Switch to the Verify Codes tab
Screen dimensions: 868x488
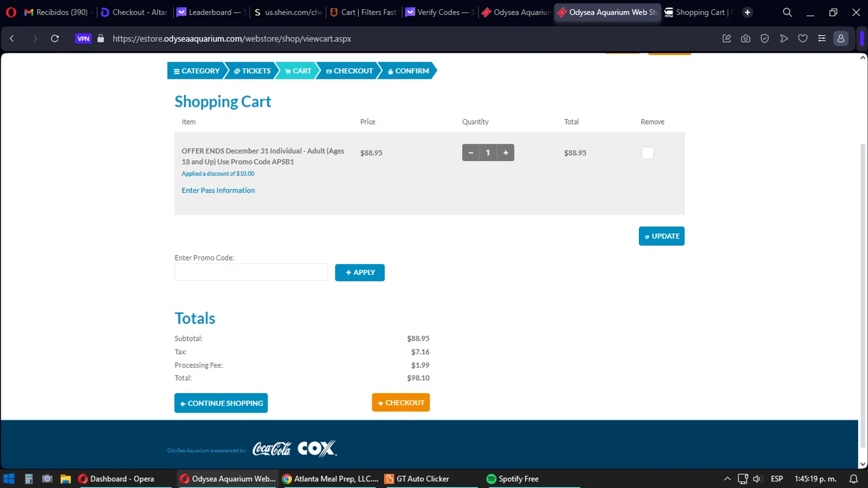pos(440,12)
